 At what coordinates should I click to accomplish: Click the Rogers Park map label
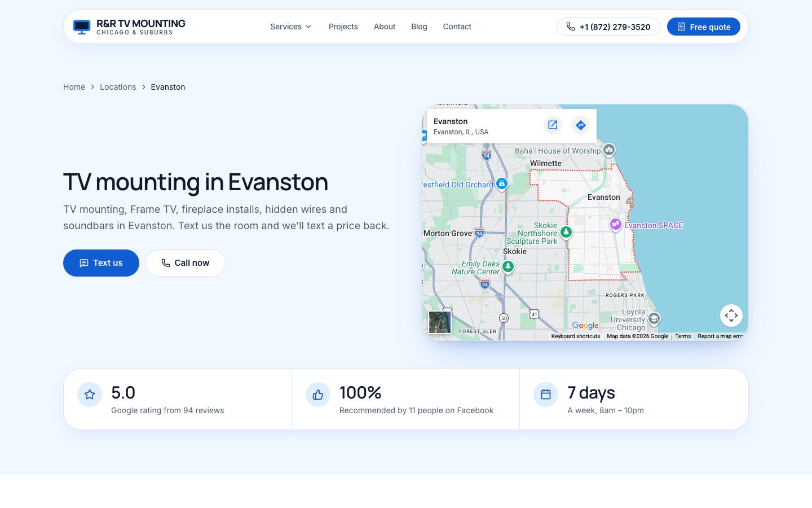click(625, 295)
